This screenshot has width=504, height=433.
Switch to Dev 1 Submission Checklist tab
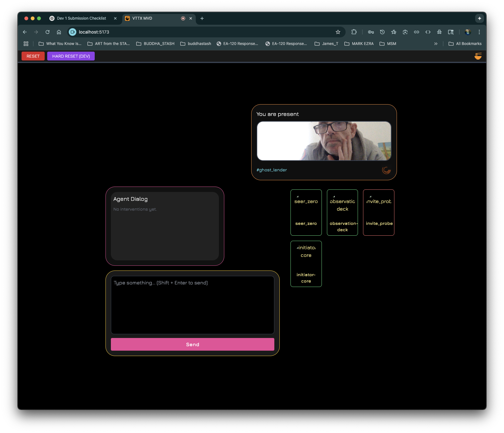coord(81,18)
